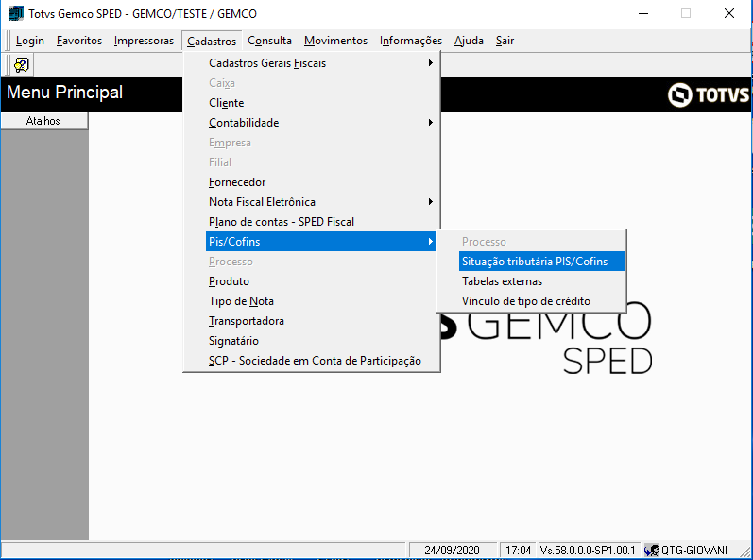
Task: Click the time 17:04 in status bar
Action: point(518,550)
